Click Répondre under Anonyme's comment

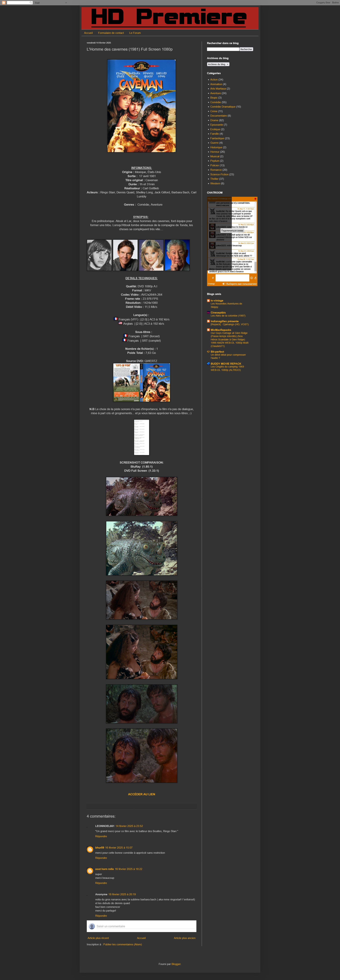[x=101, y=916]
